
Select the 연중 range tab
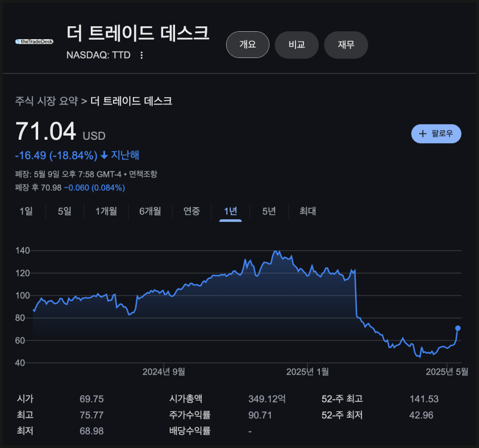[x=191, y=211]
